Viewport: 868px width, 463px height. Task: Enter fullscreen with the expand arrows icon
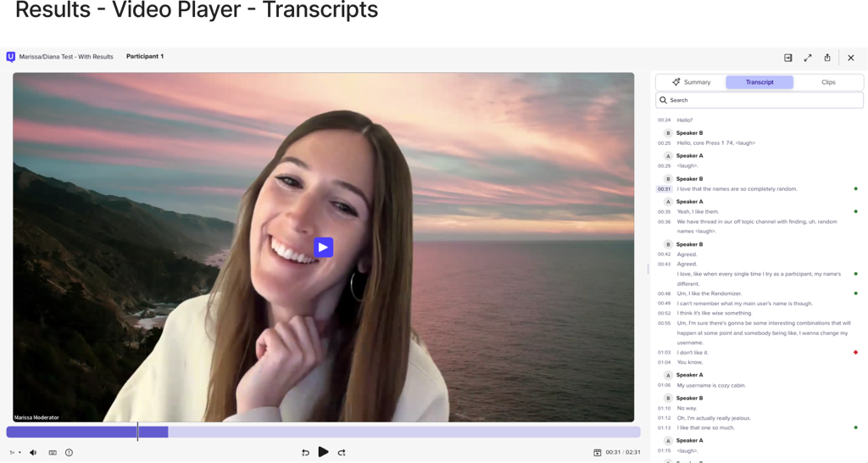(x=807, y=58)
